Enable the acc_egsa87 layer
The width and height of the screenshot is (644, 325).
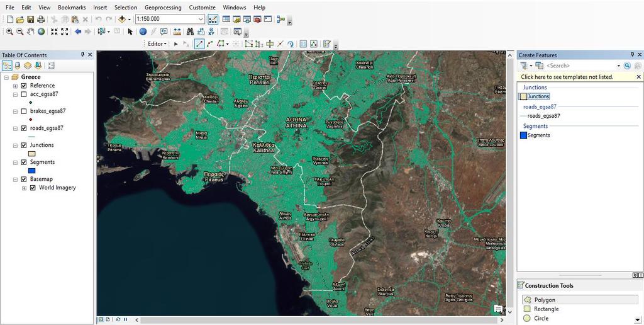pos(24,94)
